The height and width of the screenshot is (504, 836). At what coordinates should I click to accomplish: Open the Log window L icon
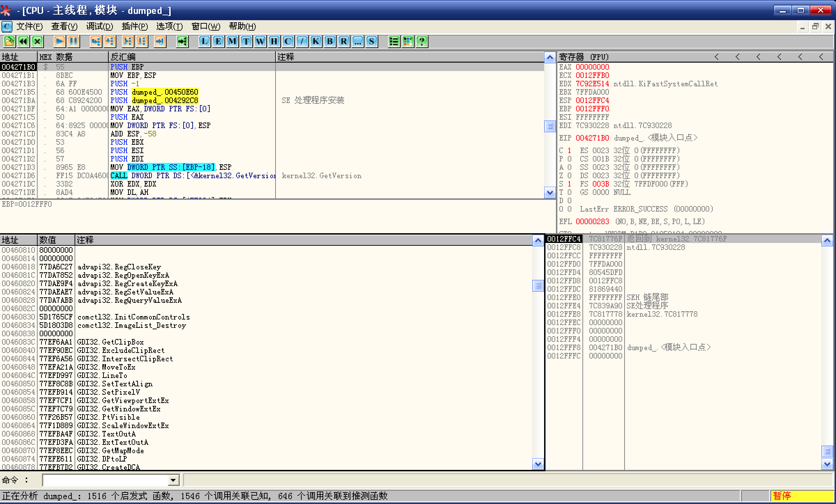click(204, 42)
